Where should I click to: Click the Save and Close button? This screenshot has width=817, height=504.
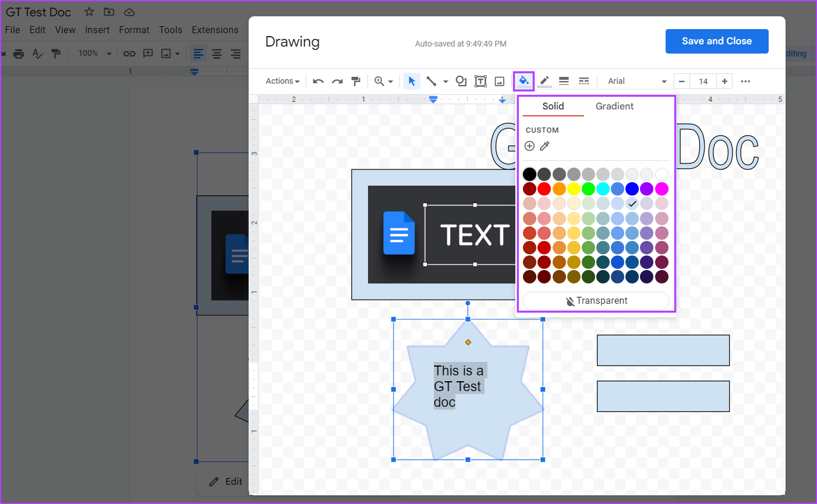[x=717, y=41]
